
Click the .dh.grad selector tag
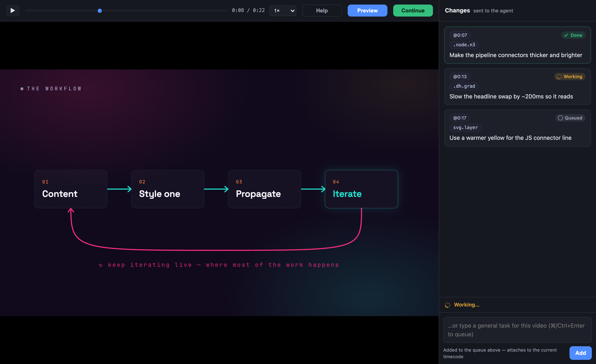pos(464,86)
